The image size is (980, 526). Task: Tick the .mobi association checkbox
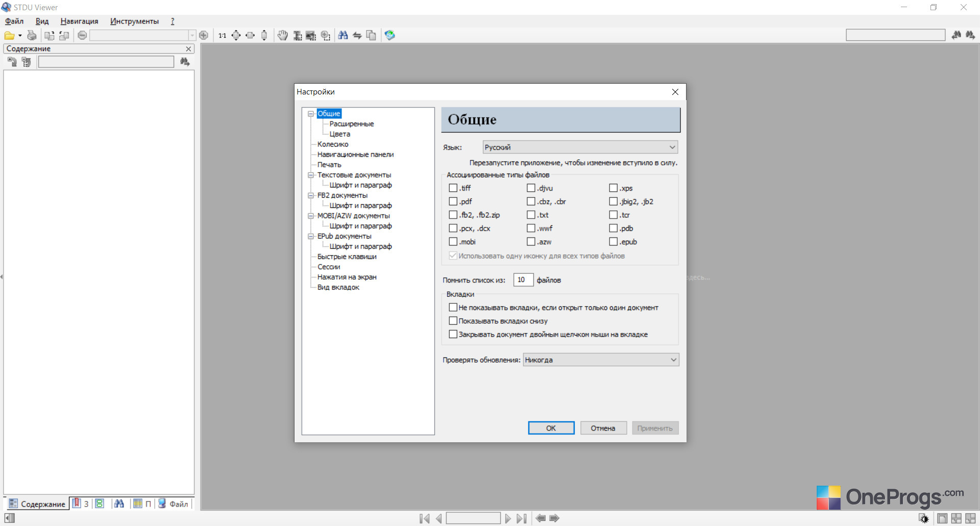[453, 242]
